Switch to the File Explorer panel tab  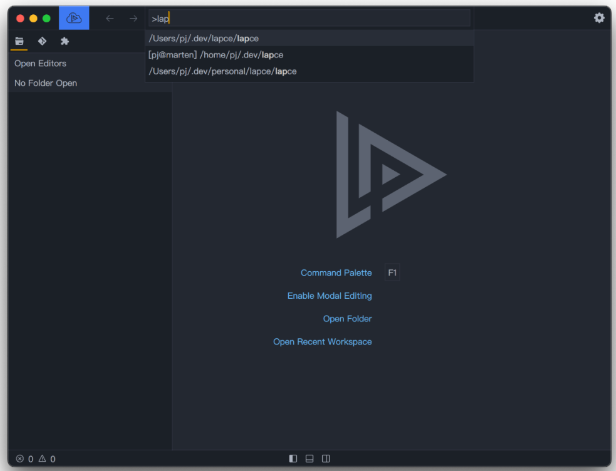pyautogui.click(x=19, y=41)
